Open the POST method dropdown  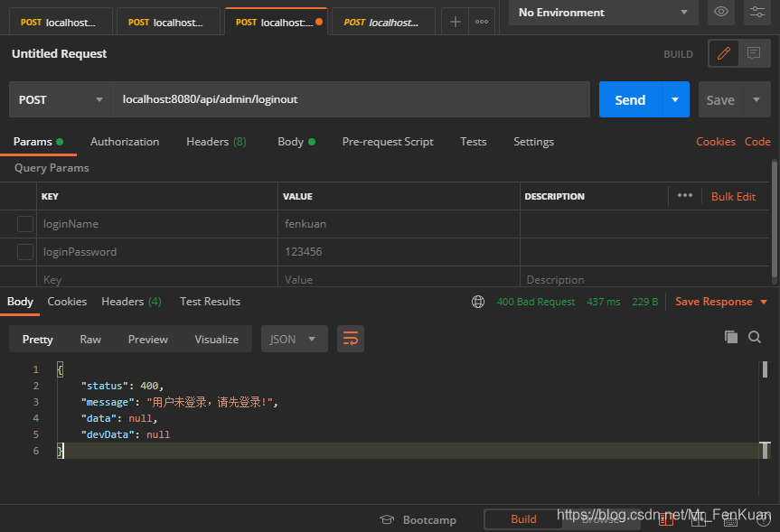[60, 99]
